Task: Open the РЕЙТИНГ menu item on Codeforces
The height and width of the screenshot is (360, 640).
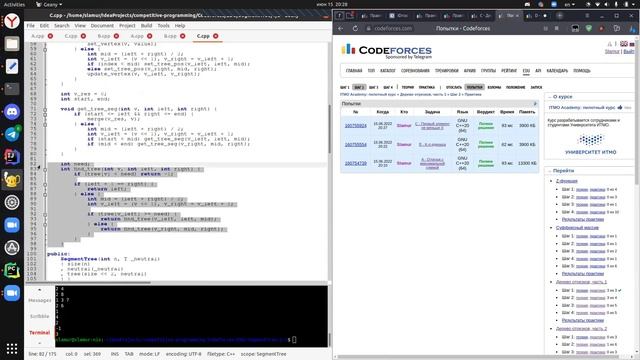Action: 509,71
